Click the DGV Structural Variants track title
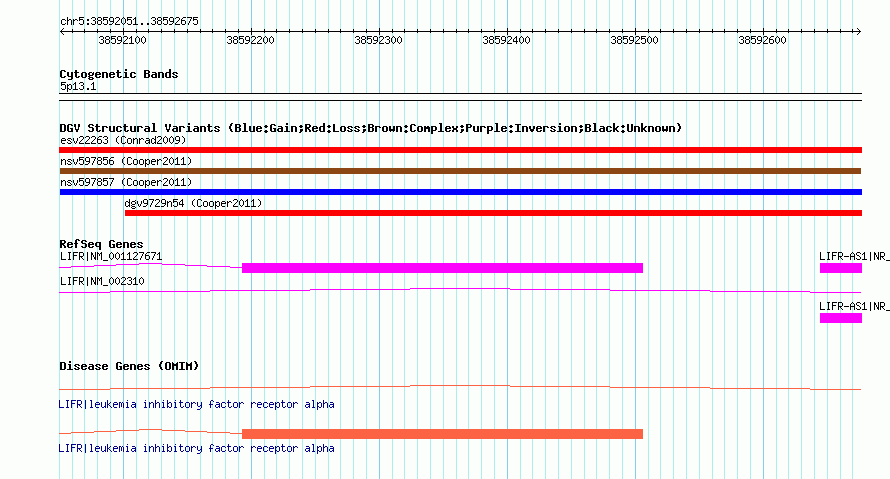Image resolution: width=890 pixels, height=479 pixels. pyautogui.click(x=371, y=128)
